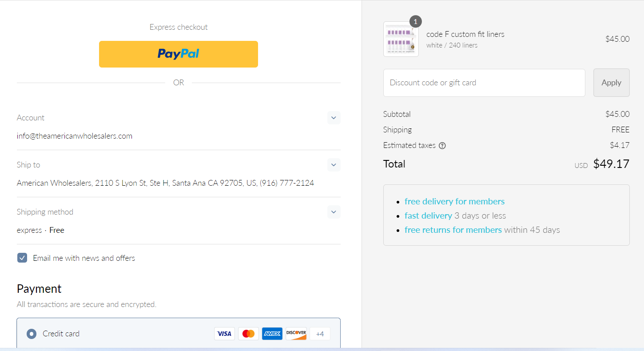Expand the Account section chevron
This screenshot has height=351, width=644.
point(334,118)
